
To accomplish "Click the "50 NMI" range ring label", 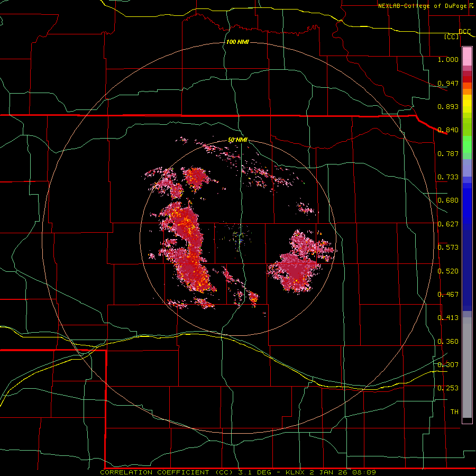I will 237,140.
